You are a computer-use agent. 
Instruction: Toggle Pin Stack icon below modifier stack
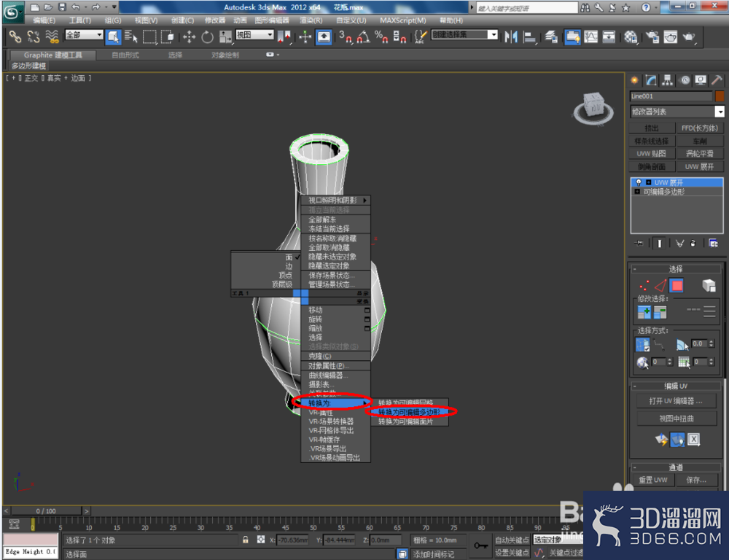[639, 244]
